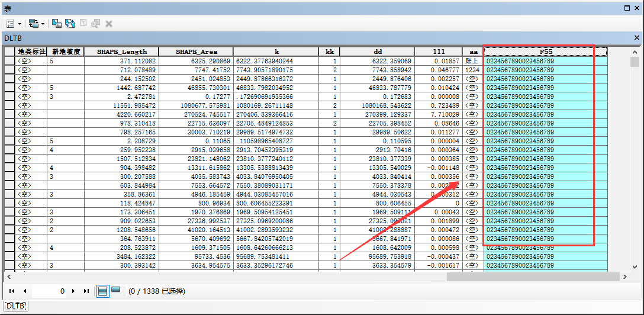Click the cell 7747.41752
The height and width of the screenshot is (315, 644).
click(196, 70)
